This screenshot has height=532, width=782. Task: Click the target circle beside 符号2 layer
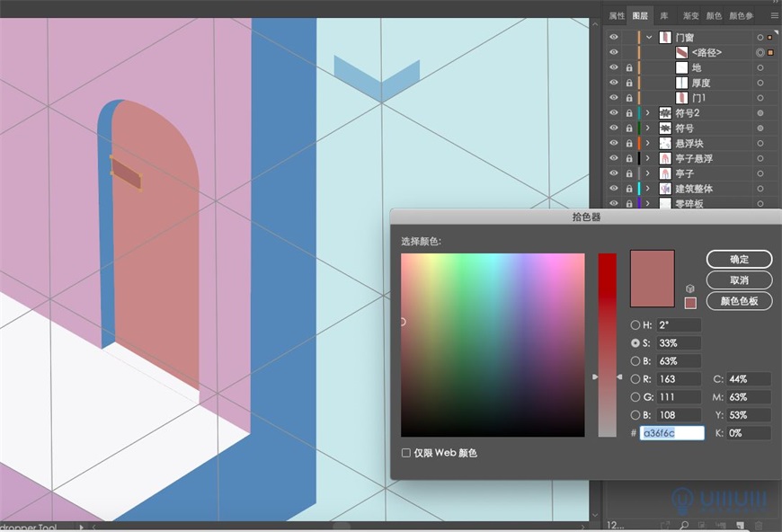(x=760, y=113)
